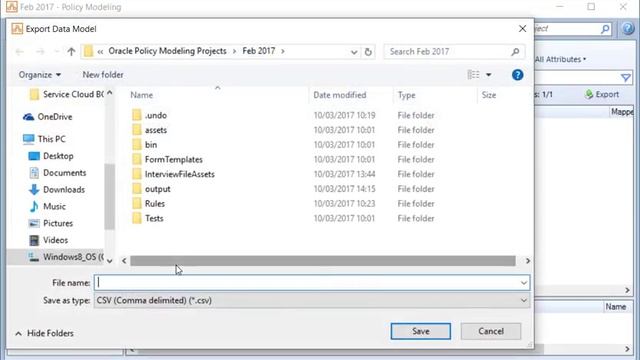Viewport: 640px width, 360px height.
Task: Select the FormTemplates folder icon
Action: click(x=137, y=159)
